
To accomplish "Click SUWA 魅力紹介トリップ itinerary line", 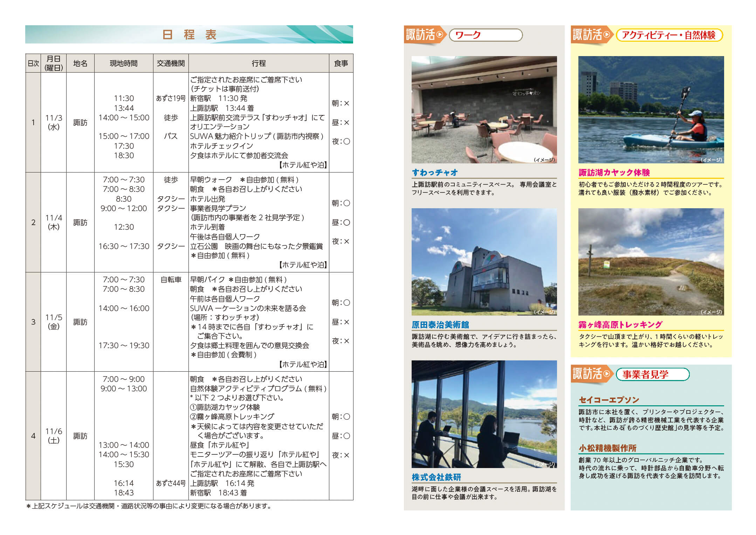I will point(257,136).
